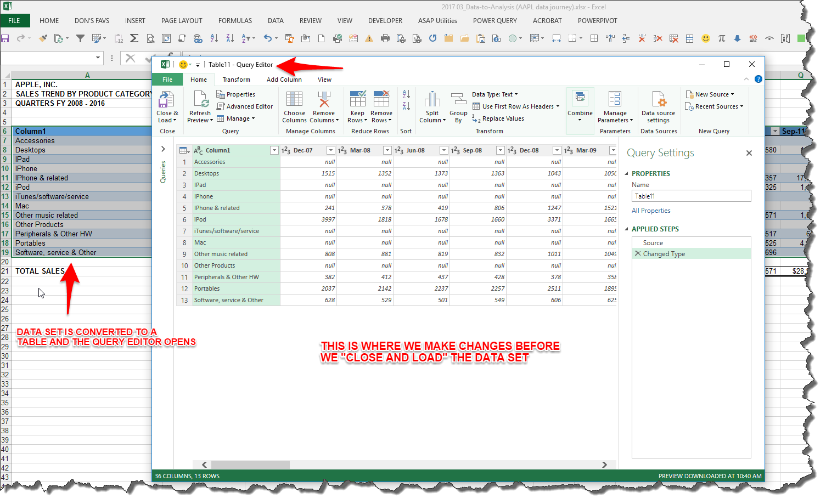Delete the Changed Type step

click(x=637, y=254)
